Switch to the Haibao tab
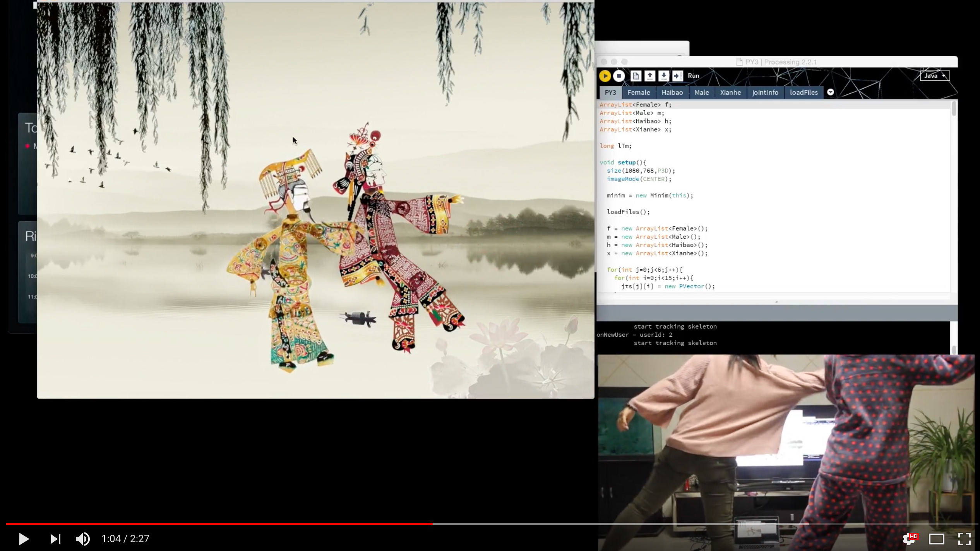Image resolution: width=980 pixels, height=551 pixels. pos(672,92)
